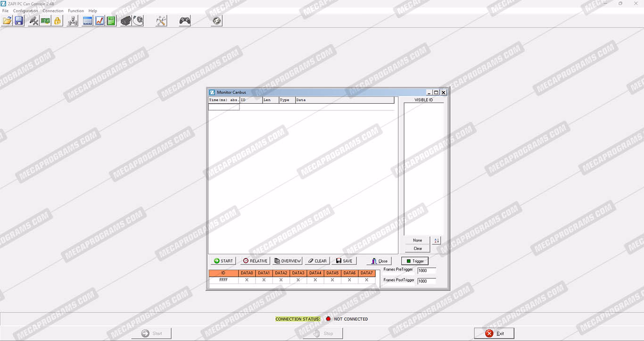This screenshot has width=644, height=341.
Task: Open the Configuration menu
Action: click(25, 11)
